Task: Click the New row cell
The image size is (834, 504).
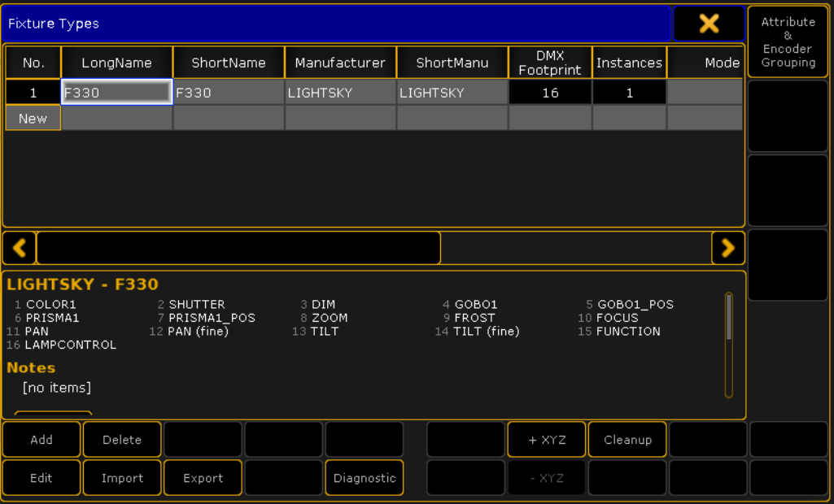Action: (33, 118)
